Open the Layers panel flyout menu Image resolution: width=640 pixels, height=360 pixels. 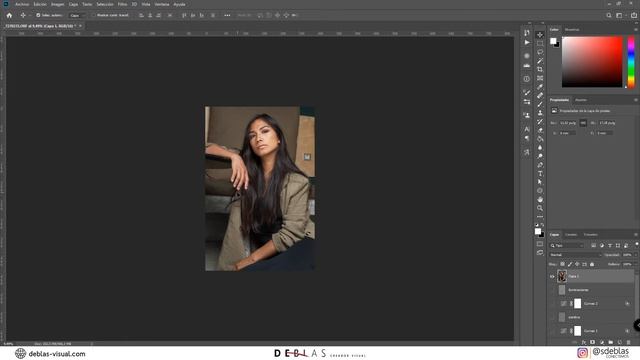coord(636,235)
